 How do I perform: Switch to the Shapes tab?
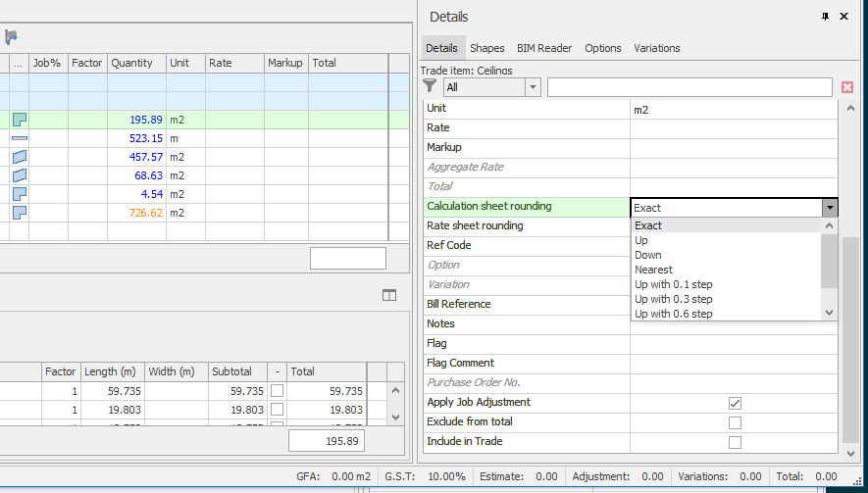[487, 48]
